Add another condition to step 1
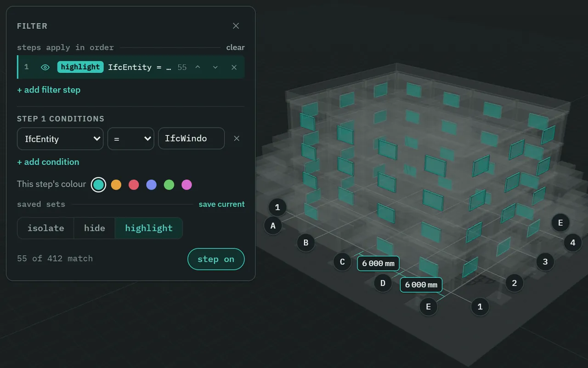Viewport: 588px width, 368px height. (x=48, y=162)
